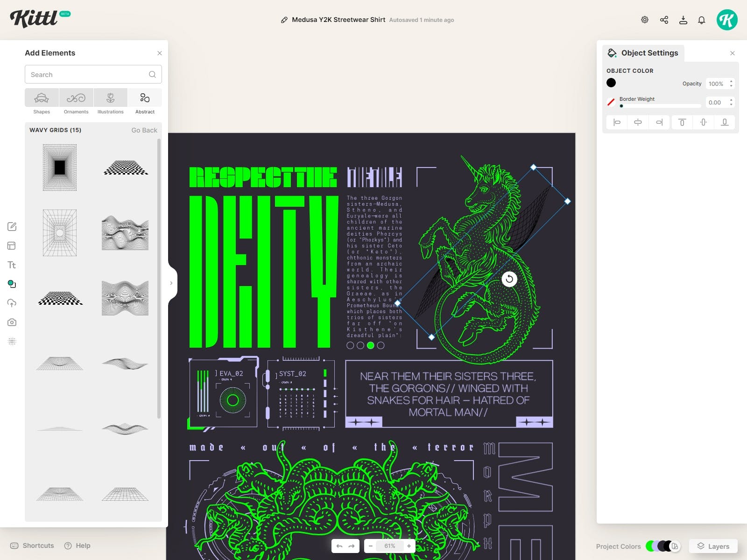Add top-right checkerboard plane element
Viewport: 747px width, 560px height.
(x=126, y=167)
